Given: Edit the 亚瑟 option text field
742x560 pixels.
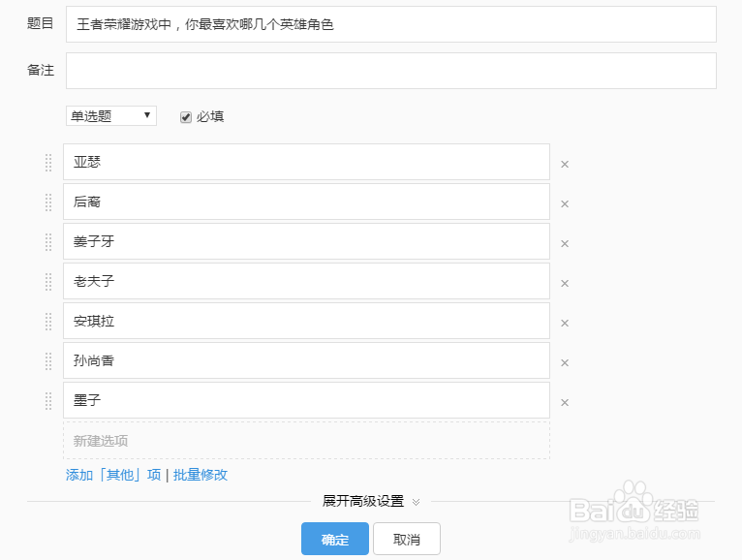Looking at the screenshot, I should (306, 162).
